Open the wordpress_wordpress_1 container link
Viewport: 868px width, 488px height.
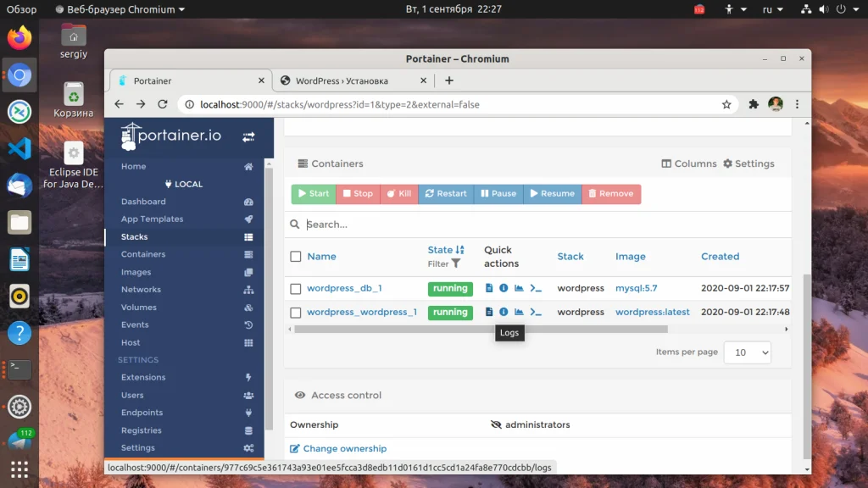tap(362, 312)
